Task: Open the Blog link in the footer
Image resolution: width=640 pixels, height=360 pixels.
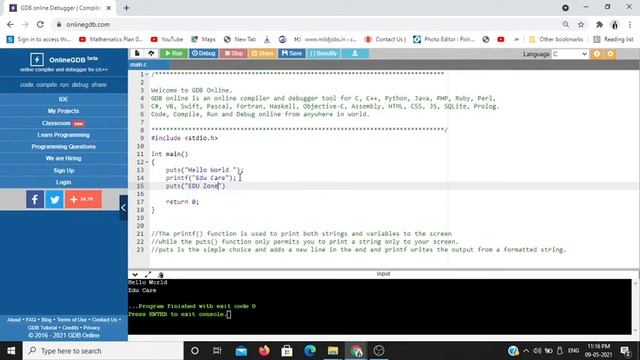Action: (47, 320)
